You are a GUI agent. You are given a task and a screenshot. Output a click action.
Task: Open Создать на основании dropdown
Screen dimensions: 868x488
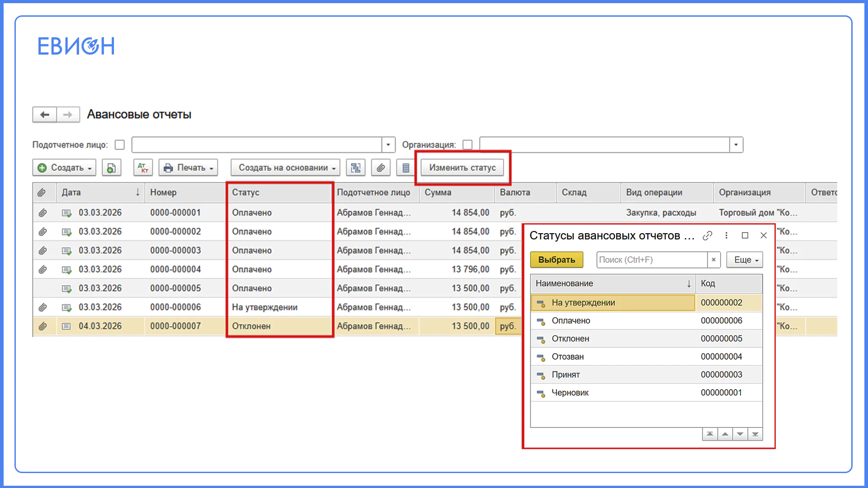tap(285, 168)
